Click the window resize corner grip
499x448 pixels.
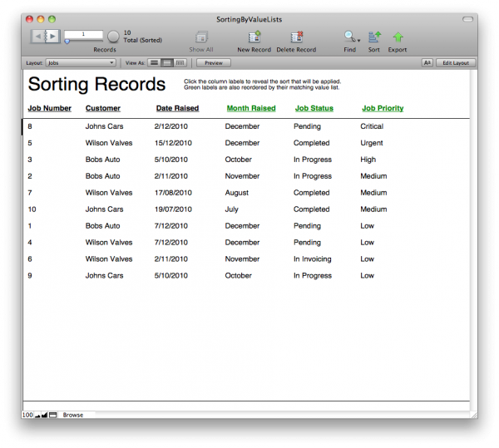pyautogui.click(x=474, y=415)
